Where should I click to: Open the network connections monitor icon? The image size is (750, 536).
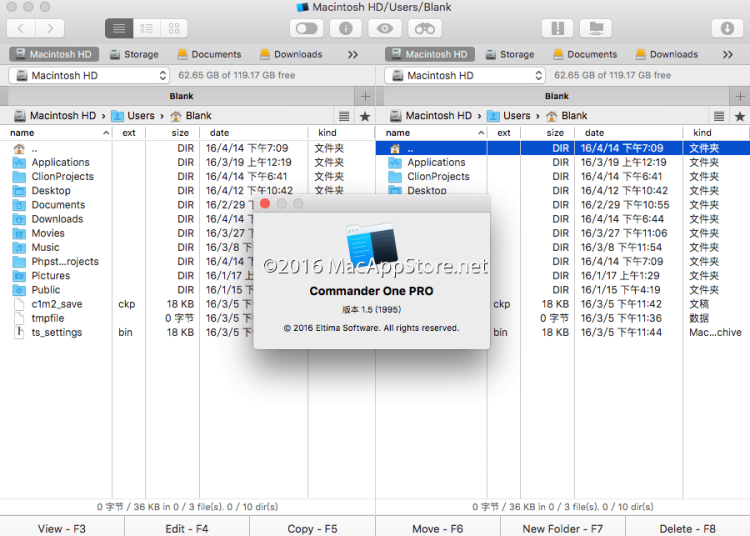coord(597,29)
